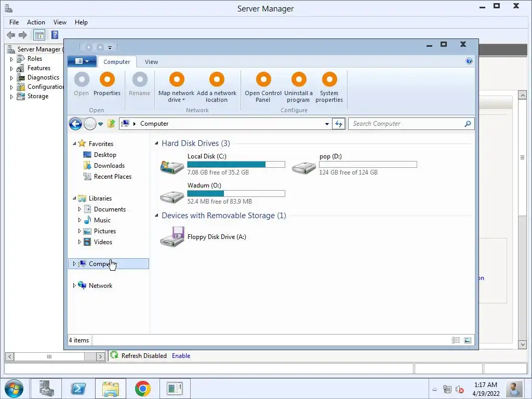Screen dimensions: 532x399
Task: Expand Roles node in Server Manager
Action: pyautogui.click(x=11, y=59)
